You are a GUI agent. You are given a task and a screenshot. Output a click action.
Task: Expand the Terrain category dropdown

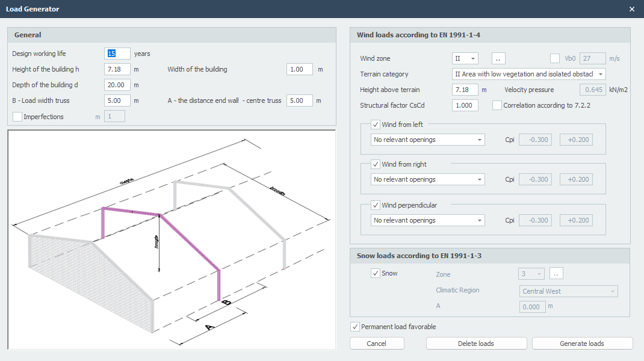pyautogui.click(x=528, y=74)
